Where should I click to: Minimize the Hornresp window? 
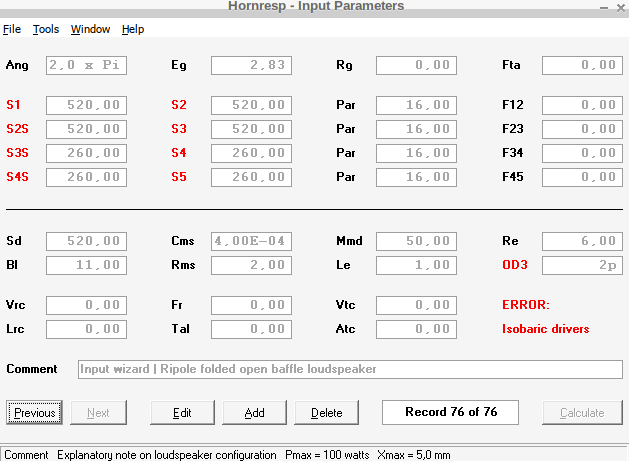pos(604,8)
